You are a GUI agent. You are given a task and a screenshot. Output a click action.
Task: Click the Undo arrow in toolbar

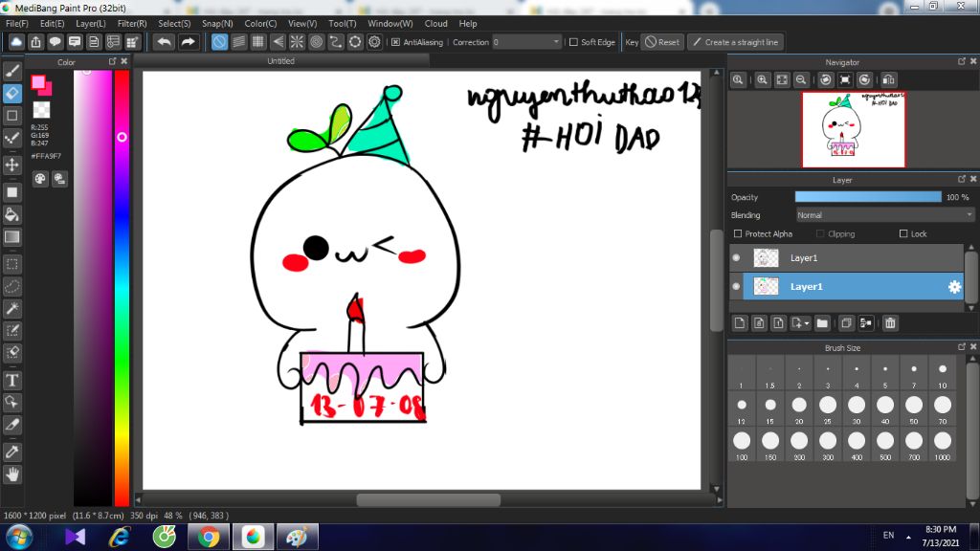165,42
